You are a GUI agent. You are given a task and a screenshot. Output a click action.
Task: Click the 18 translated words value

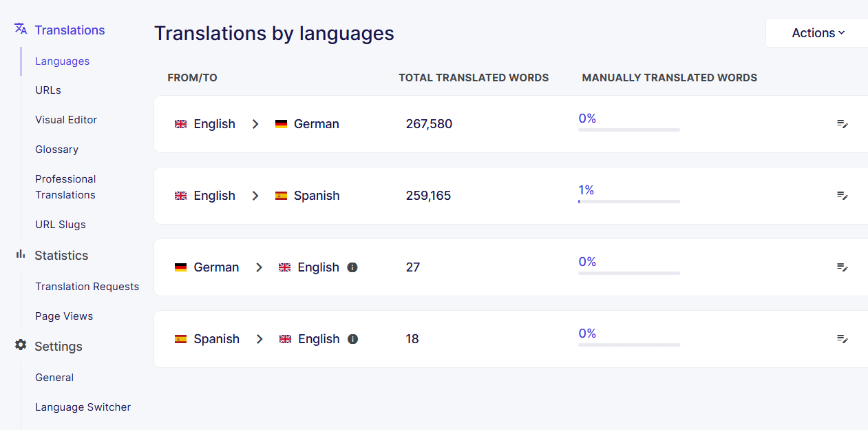[x=412, y=339]
